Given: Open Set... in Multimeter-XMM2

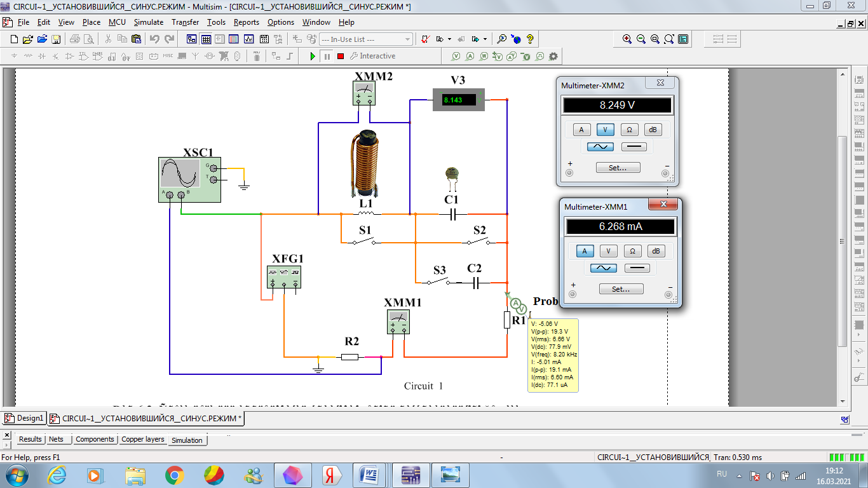Looking at the screenshot, I should 618,168.
